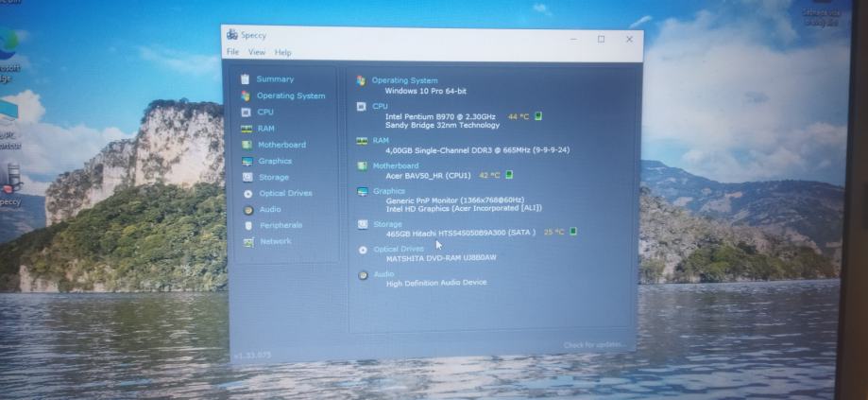Click the monitor icon beside the Graphics heading

(363, 192)
